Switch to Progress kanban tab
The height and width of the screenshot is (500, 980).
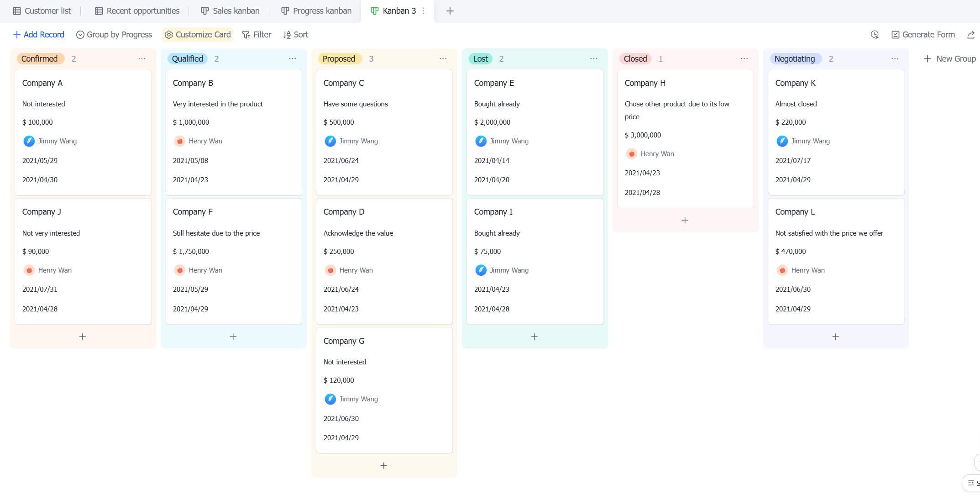tap(316, 11)
